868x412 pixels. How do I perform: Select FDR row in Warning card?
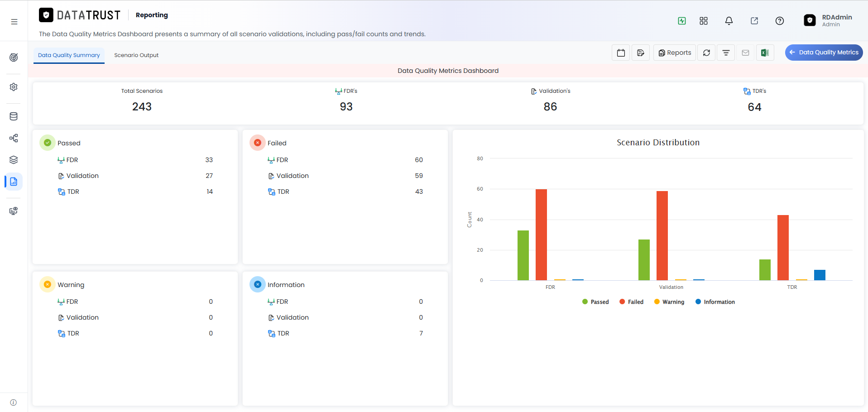tap(135, 302)
